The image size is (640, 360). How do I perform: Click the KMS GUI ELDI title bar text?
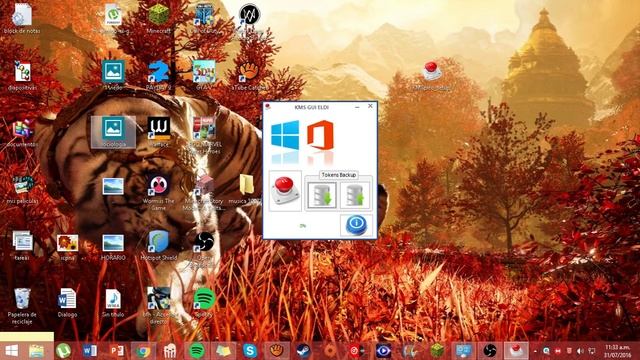[x=311, y=107]
